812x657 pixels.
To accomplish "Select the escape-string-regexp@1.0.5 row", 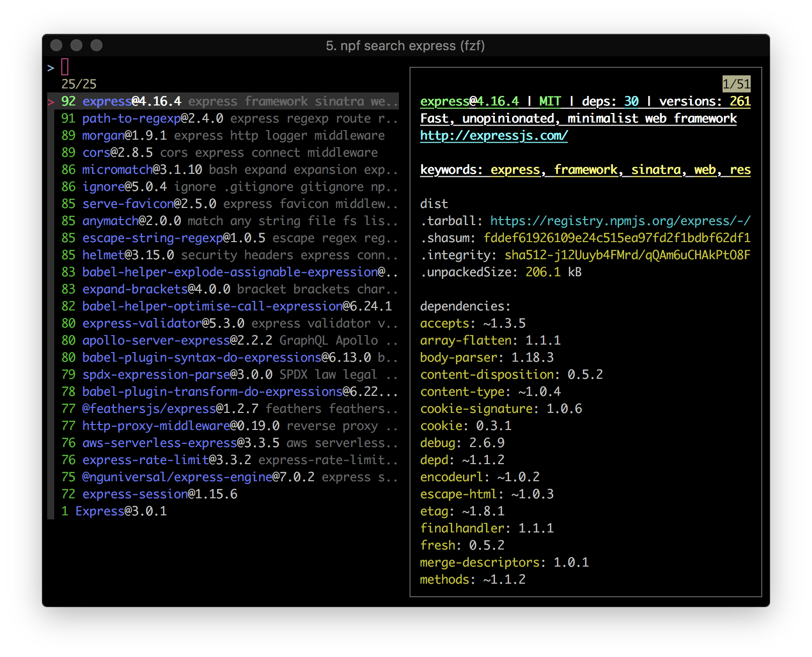I will coord(223,238).
